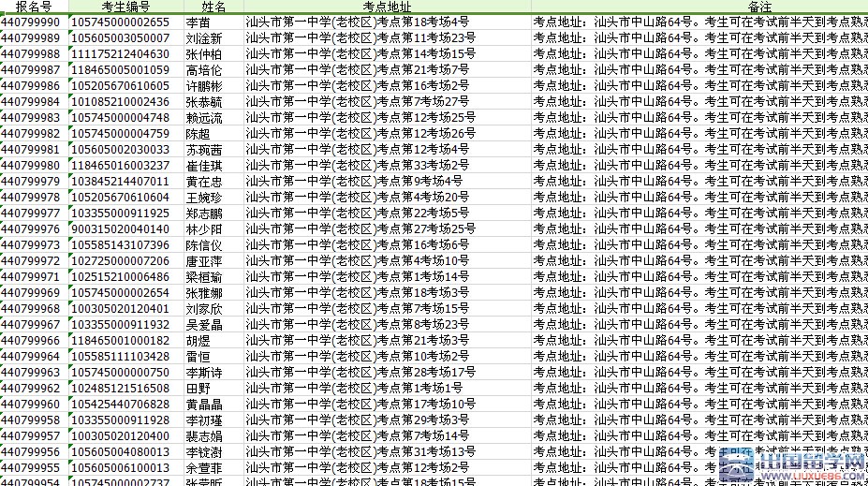Select the 考点地址 column header

tap(387, 7)
